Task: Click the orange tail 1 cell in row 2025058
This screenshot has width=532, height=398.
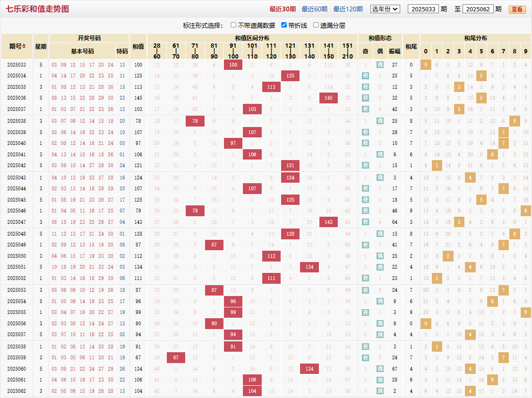Action: click(437, 347)
